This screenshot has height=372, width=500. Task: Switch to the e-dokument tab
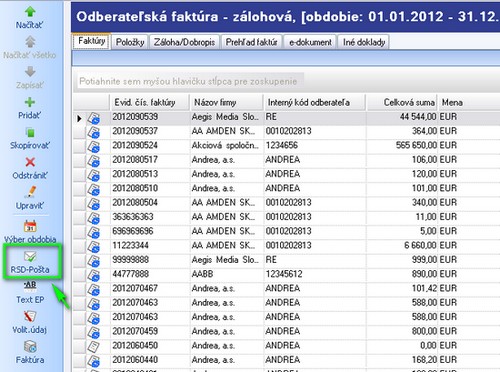(310, 42)
